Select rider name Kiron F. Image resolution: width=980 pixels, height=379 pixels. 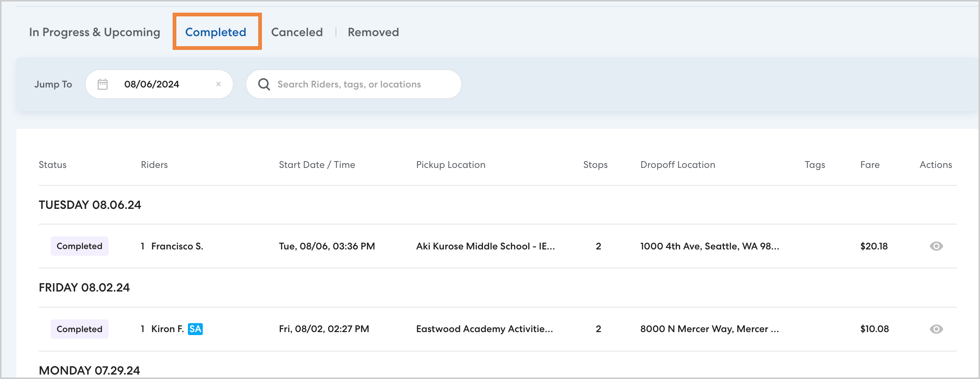[167, 329]
